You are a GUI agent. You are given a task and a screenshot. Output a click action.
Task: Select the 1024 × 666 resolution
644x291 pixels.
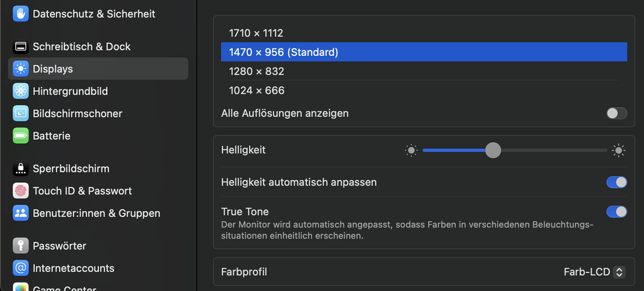(424, 90)
